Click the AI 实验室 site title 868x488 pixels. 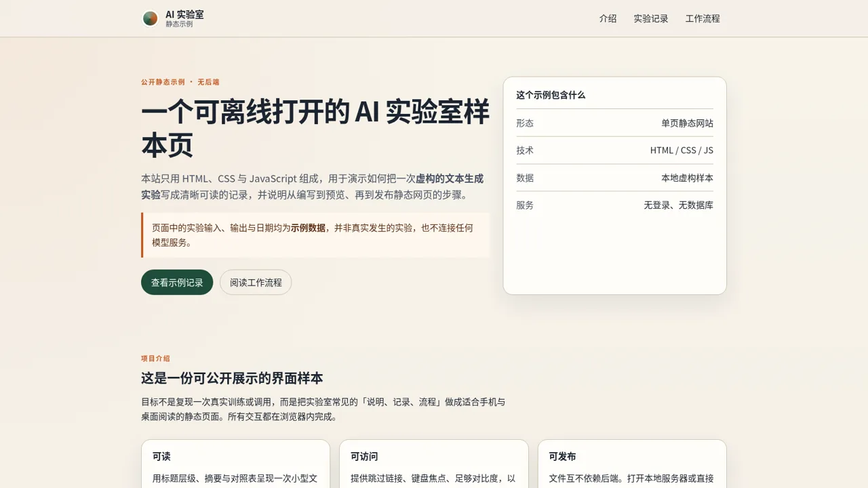(x=184, y=14)
